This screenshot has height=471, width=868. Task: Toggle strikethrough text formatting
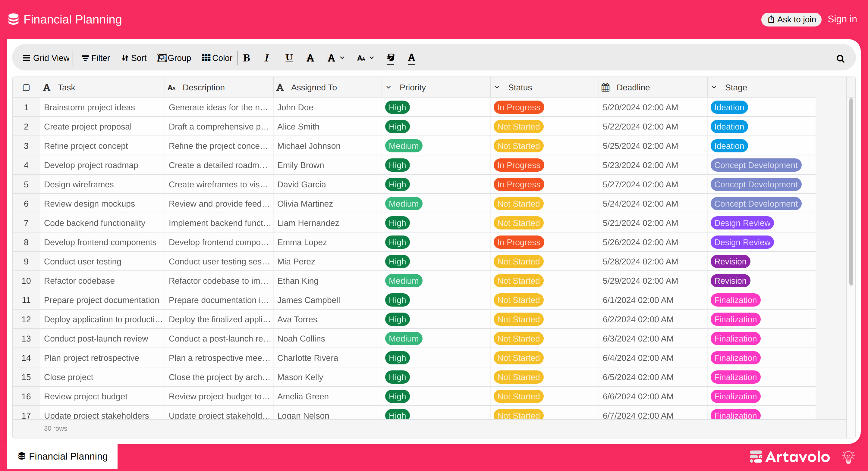(310, 58)
